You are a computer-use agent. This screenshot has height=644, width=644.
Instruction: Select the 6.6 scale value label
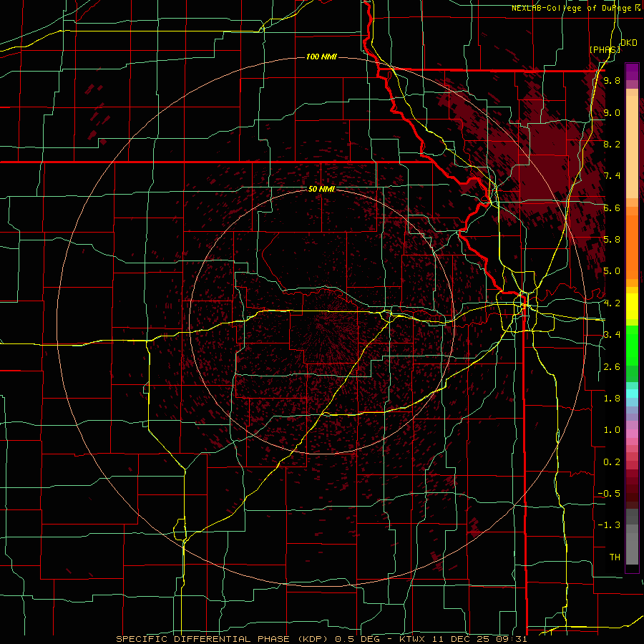coord(612,208)
